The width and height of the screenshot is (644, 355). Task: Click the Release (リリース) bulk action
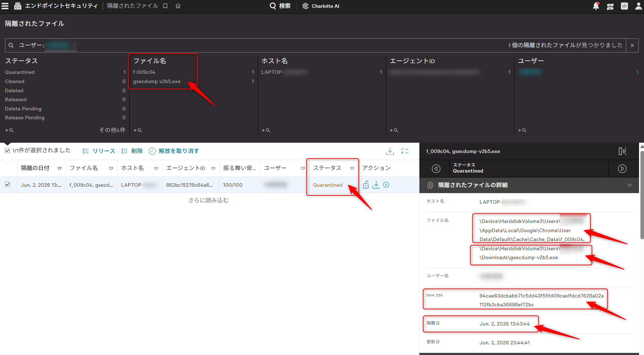pos(99,151)
